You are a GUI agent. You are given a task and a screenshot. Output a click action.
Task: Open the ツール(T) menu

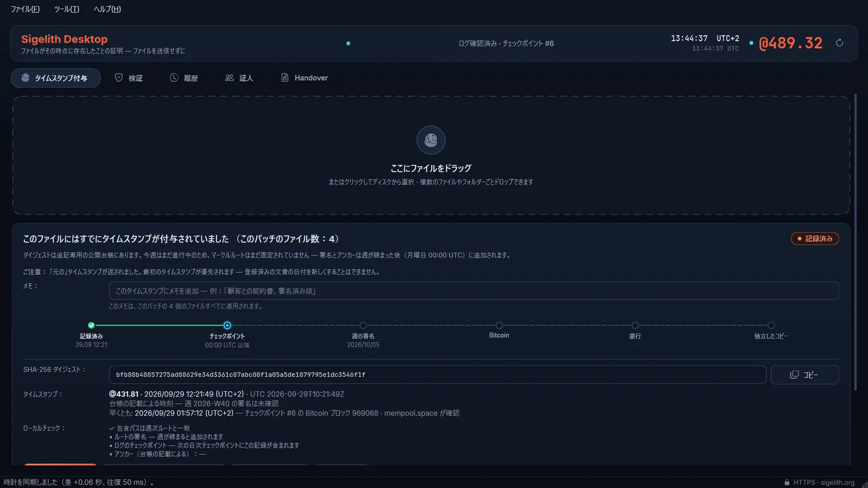click(67, 9)
